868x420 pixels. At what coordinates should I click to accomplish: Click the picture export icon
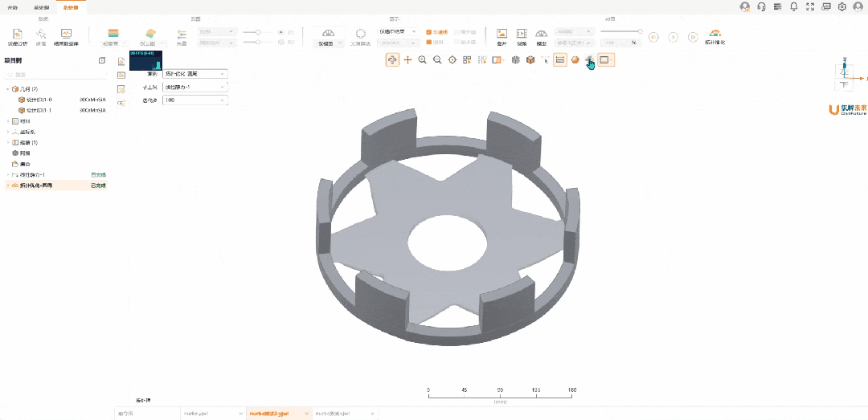coord(502,35)
